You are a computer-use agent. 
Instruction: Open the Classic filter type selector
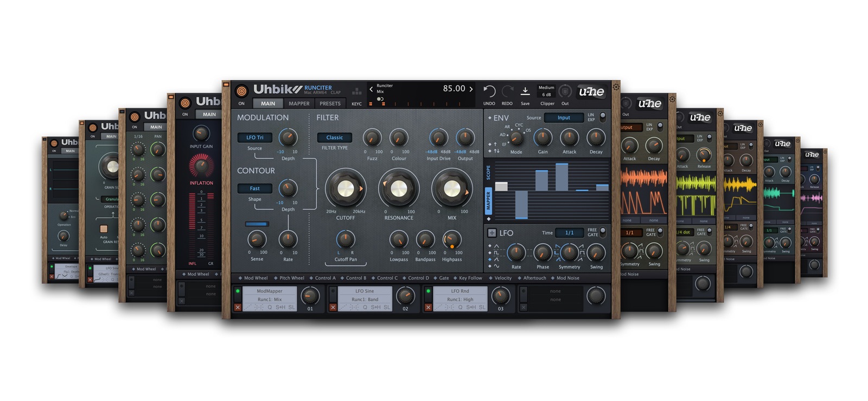[x=334, y=138]
